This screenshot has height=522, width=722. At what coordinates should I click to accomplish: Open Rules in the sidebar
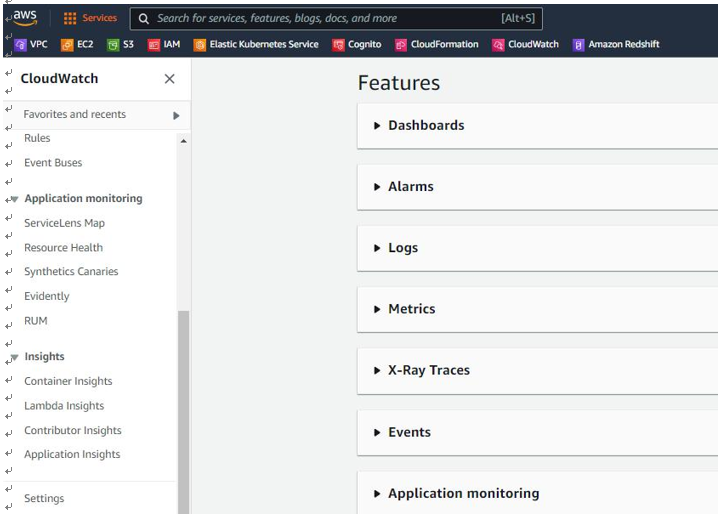point(37,138)
